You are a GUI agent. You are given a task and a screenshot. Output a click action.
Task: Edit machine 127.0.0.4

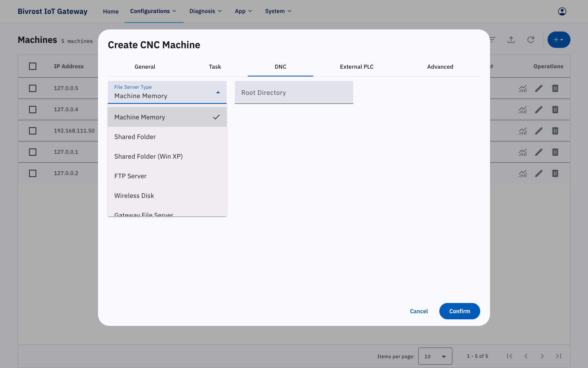(539, 110)
